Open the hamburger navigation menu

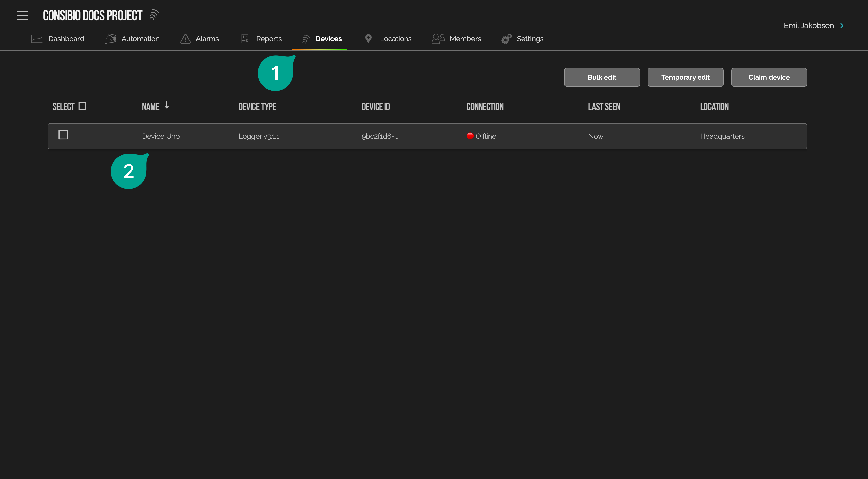click(x=23, y=15)
